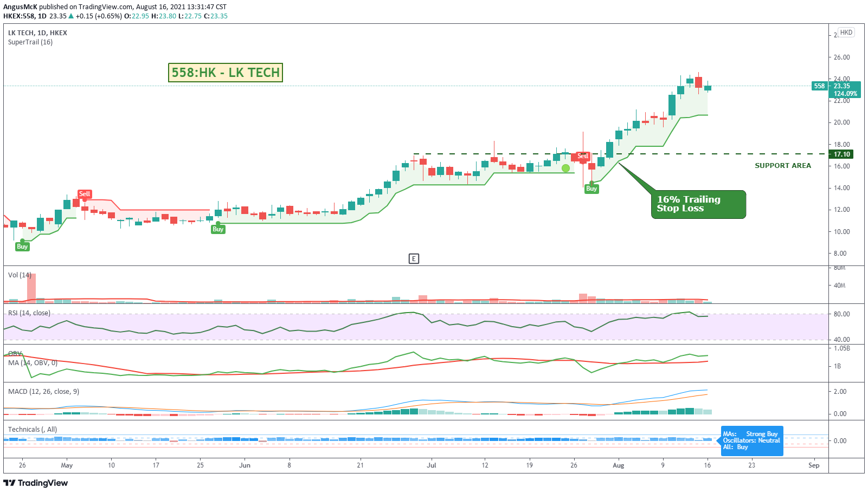
Task: Click the HKEX:558, 1D header symbol
Action: click(x=25, y=16)
